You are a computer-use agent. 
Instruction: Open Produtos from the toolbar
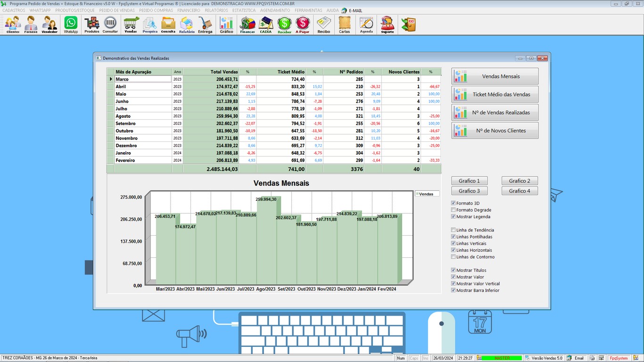(92, 25)
